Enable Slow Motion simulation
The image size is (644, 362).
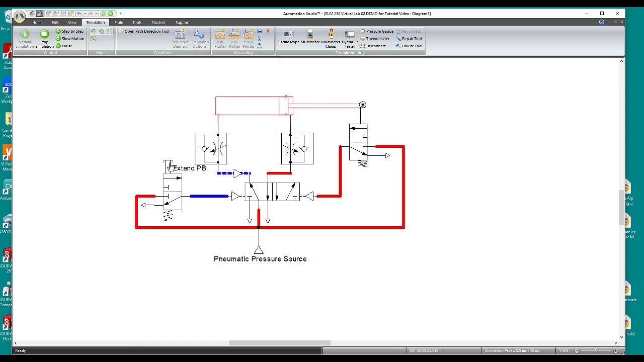click(69, 39)
